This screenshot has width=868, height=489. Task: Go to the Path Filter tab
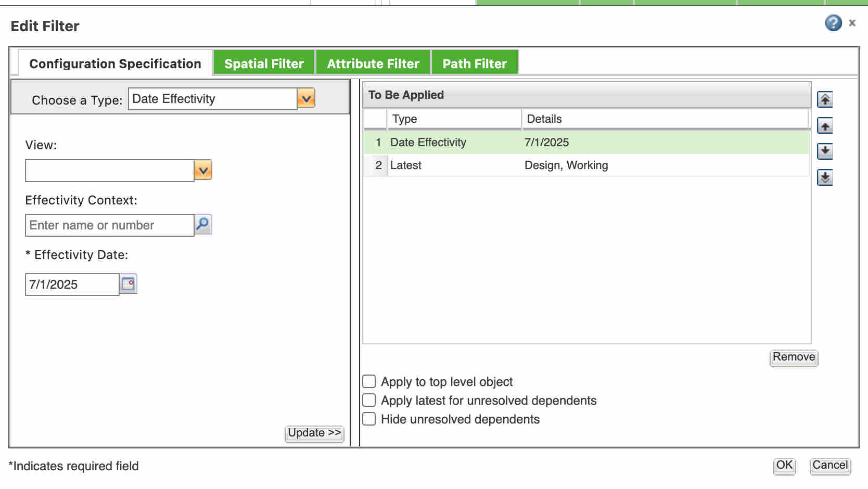(475, 63)
